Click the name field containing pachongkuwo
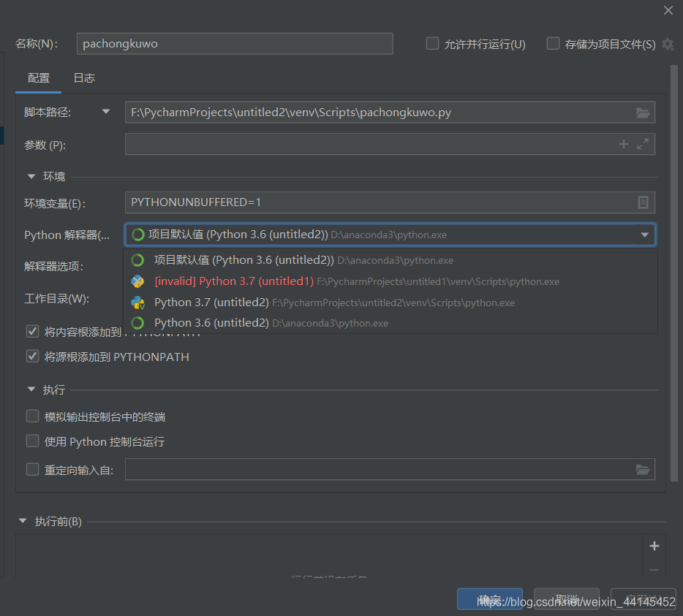Viewport: 683px width, 616px height. 234,44
